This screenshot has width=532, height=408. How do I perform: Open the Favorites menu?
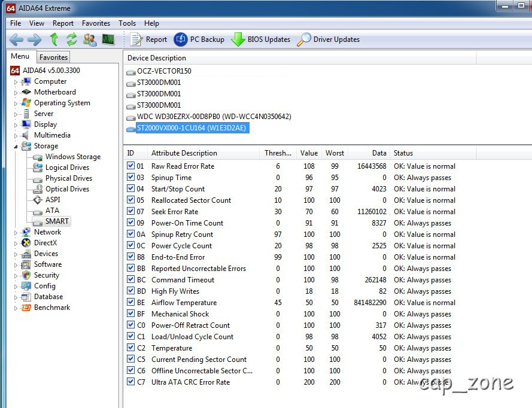click(96, 23)
